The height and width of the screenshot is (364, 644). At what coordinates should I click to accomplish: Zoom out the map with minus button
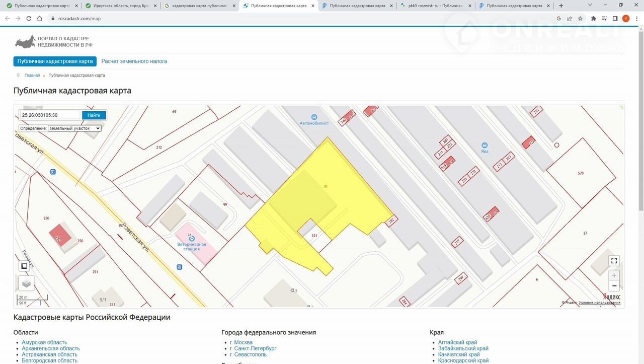(614, 286)
